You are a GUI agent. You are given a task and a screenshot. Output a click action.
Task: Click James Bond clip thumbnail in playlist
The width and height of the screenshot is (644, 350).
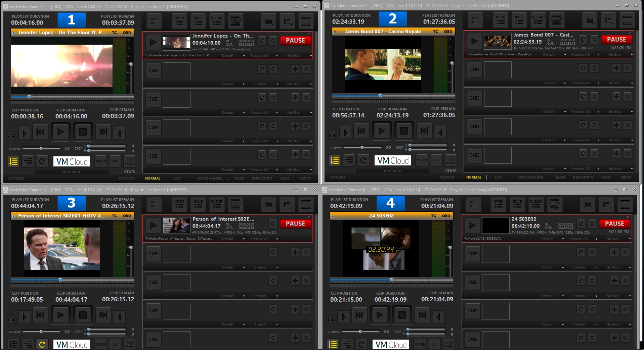497,41
